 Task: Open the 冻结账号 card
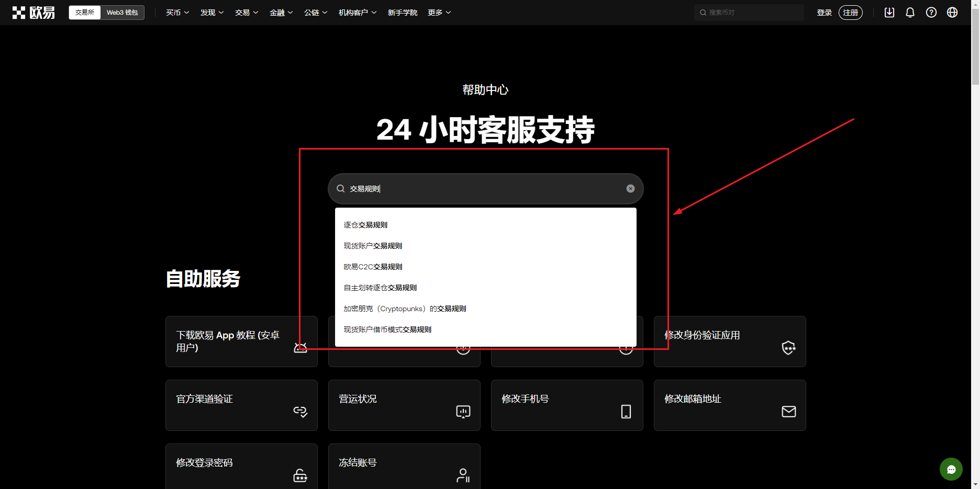pos(404,467)
